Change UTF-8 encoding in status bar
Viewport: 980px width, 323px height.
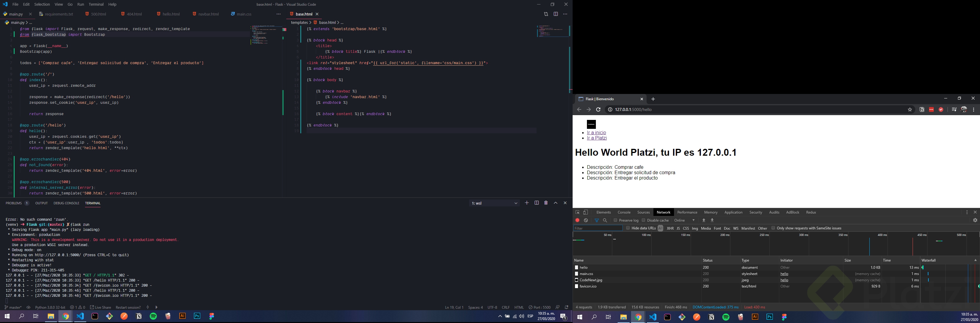492,307
